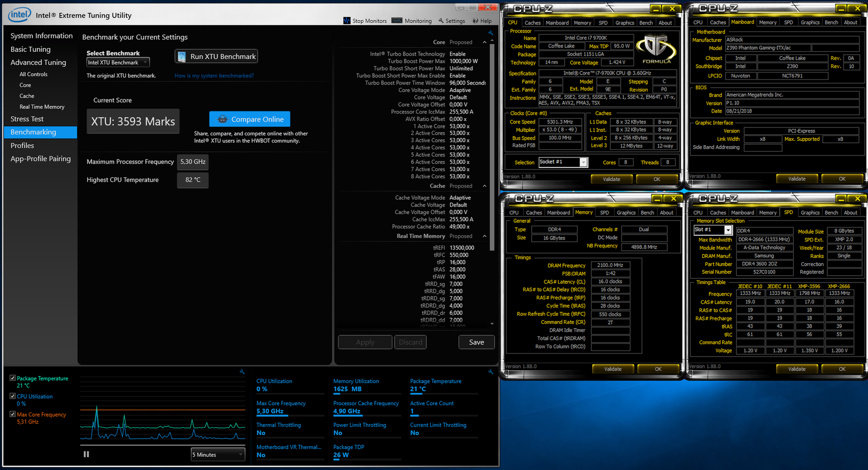The image size is (868, 470).
Task: Open System Information in XTU sidebar
Action: (42, 36)
